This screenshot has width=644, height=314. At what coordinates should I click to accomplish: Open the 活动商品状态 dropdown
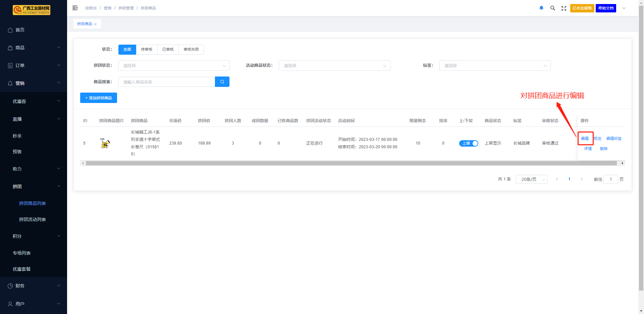[x=334, y=66]
